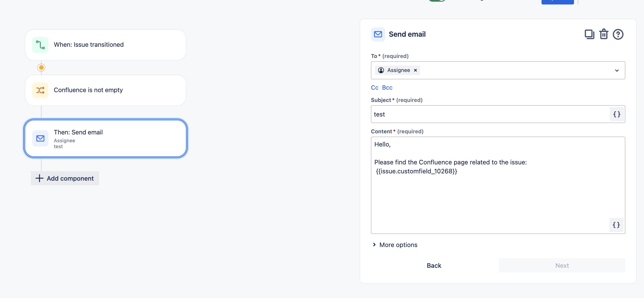This screenshot has width=644, height=298.
Task: Open the To recipients dropdown
Action: [616, 70]
